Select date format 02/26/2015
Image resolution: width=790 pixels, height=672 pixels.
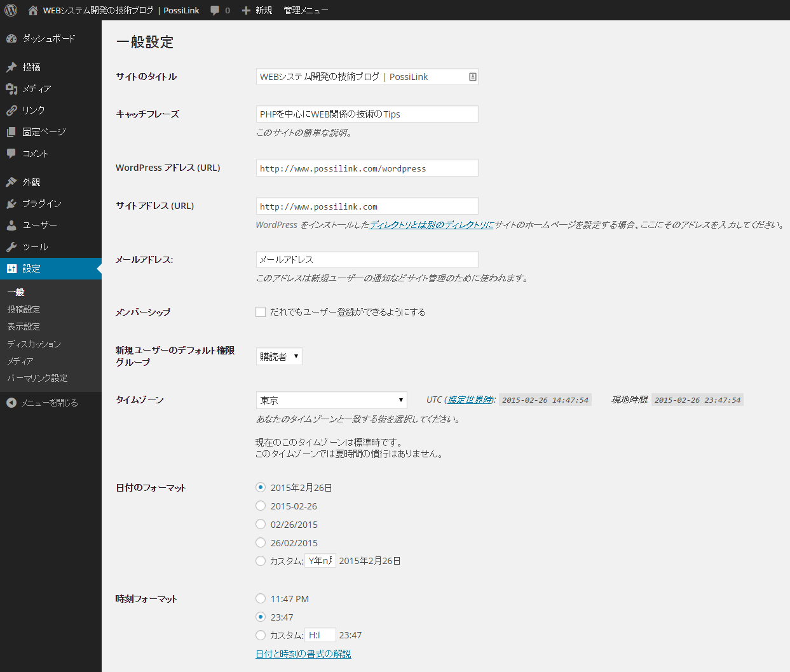[261, 524]
